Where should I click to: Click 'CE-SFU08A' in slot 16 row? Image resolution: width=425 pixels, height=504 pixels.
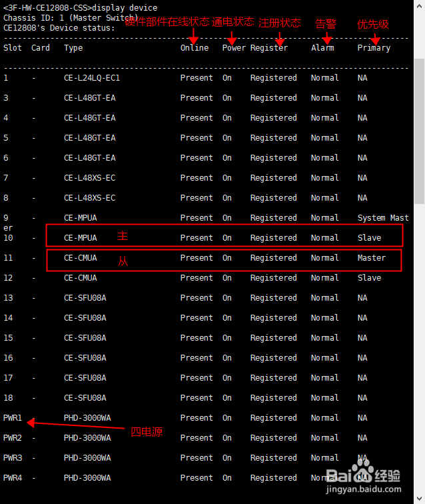point(85,358)
